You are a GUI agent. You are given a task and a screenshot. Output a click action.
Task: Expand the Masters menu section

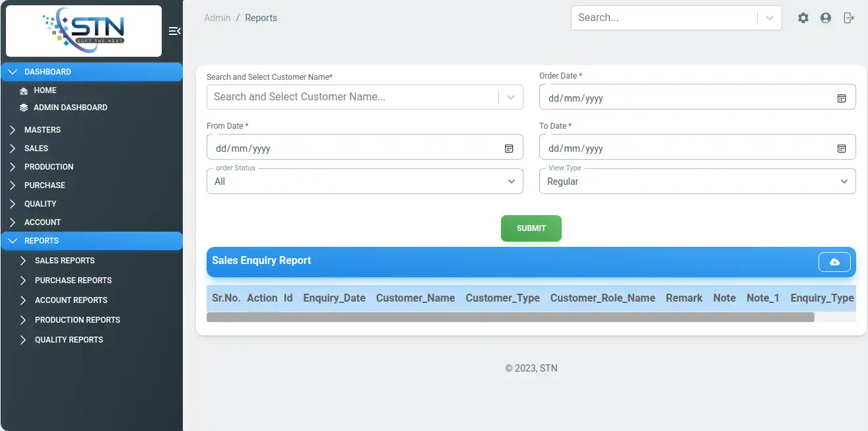[x=42, y=130]
